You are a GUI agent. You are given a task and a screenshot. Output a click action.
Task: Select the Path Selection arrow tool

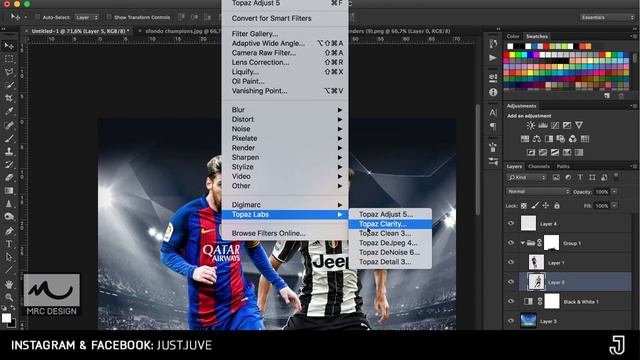click(9, 257)
